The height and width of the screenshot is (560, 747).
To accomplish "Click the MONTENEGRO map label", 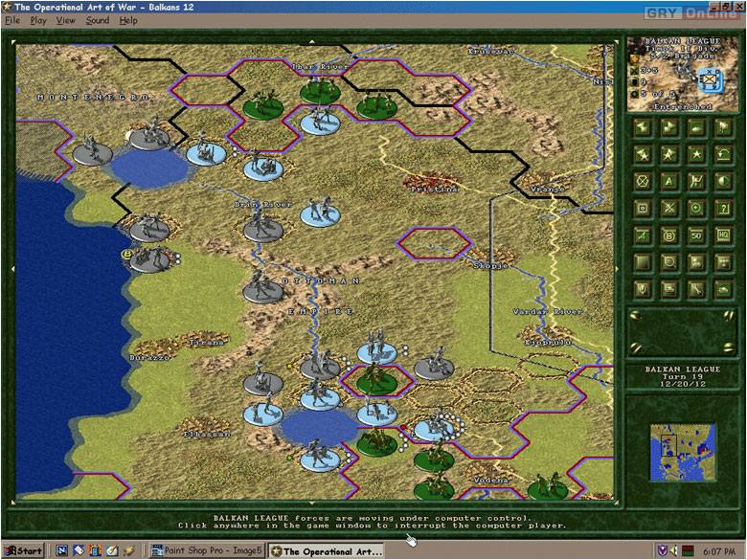I will point(94,97).
